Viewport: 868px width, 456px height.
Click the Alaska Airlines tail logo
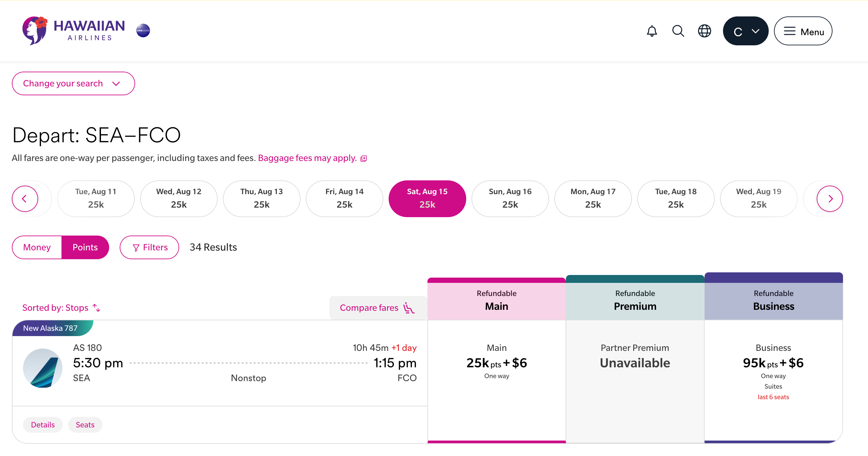pyautogui.click(x=43, y=368)
